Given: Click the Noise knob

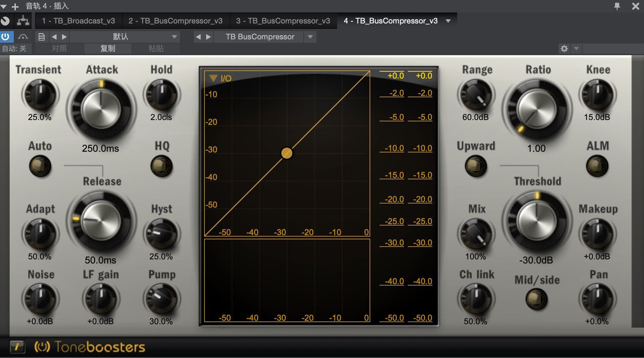Looking at the screenshot, I should click(40, 299).
